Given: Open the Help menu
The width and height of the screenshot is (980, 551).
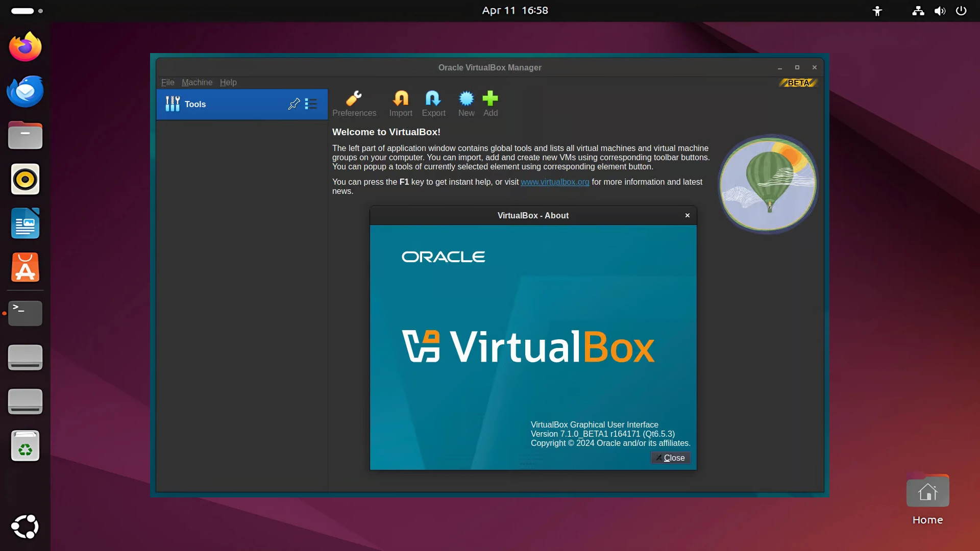Looking at the screenshot, I should click(228, 82).
